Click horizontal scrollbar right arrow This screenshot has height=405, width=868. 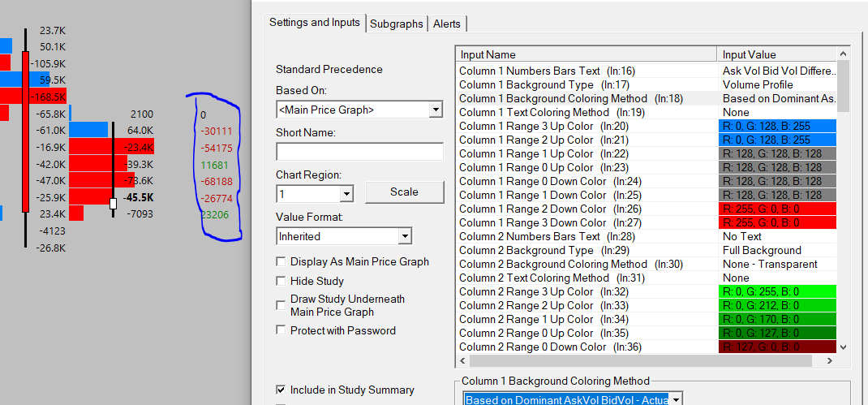[x=829, y=360]
